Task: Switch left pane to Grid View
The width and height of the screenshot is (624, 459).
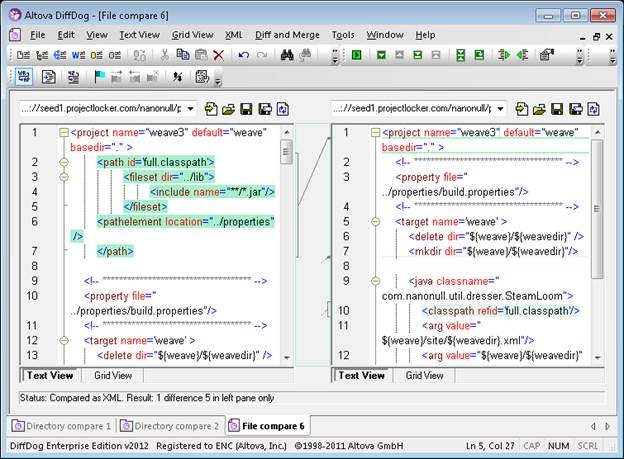Action: click(x=113, y=376)
